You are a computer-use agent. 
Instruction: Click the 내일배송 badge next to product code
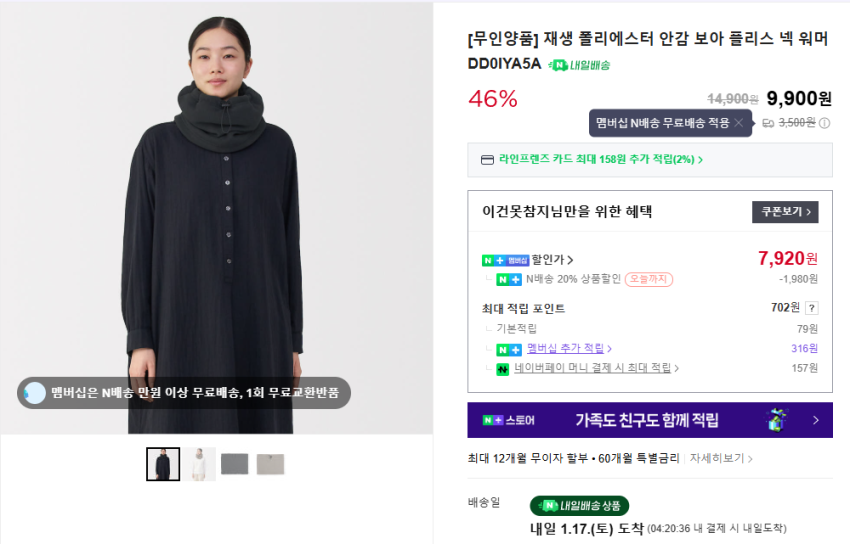(579, 65)
